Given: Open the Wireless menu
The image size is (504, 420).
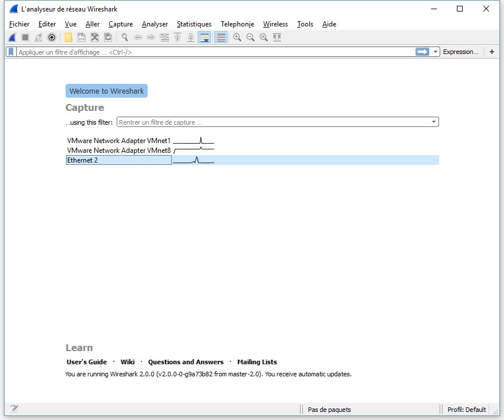Looking at the screenshot, I should pos(275,24).
